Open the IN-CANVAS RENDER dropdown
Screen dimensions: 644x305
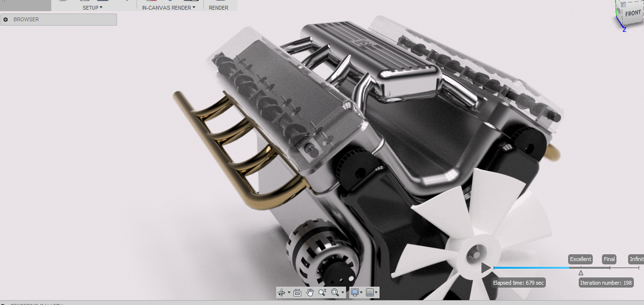pyautogui.click(x=169, y=8)
